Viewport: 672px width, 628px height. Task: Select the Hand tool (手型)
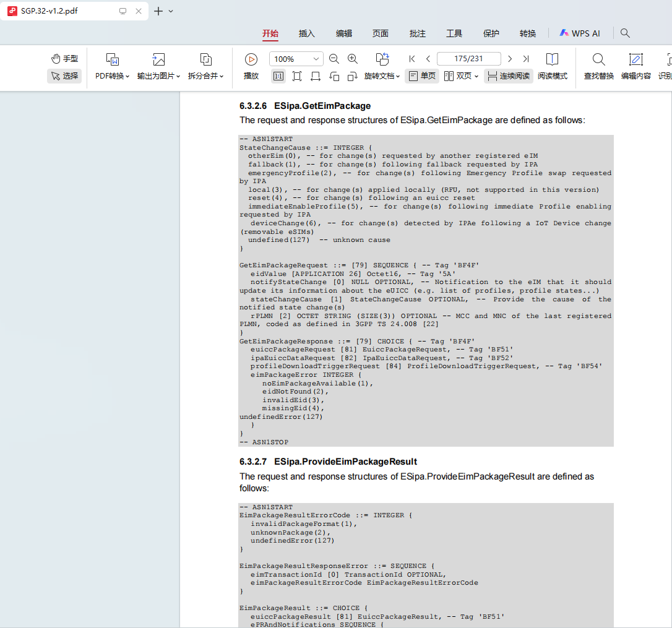pos(64,59)
